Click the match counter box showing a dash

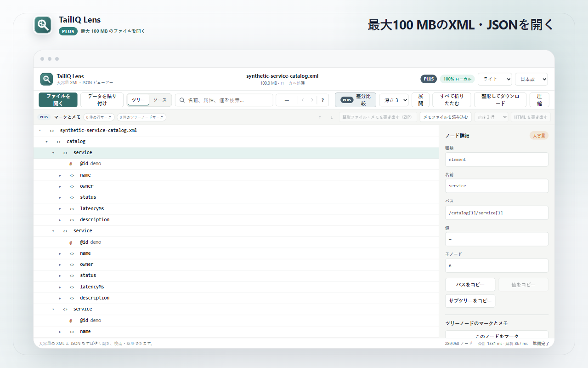(287, 100)
